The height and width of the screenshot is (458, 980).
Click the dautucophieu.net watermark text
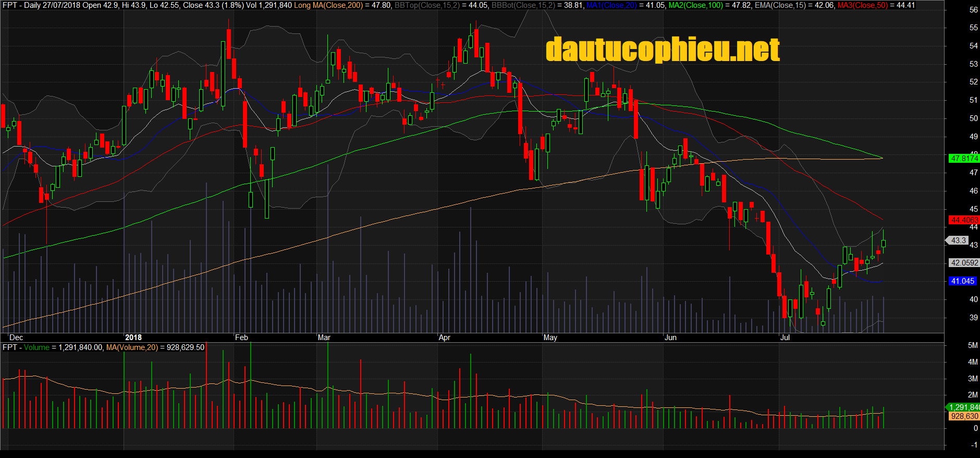(x=662, y=50)
